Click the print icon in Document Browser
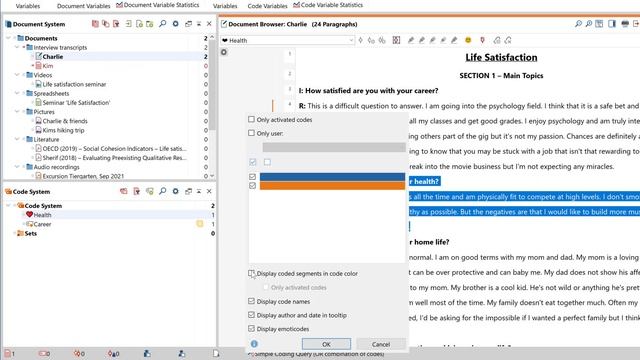Screen dimensions: 640x360 [x=625, y=24]
